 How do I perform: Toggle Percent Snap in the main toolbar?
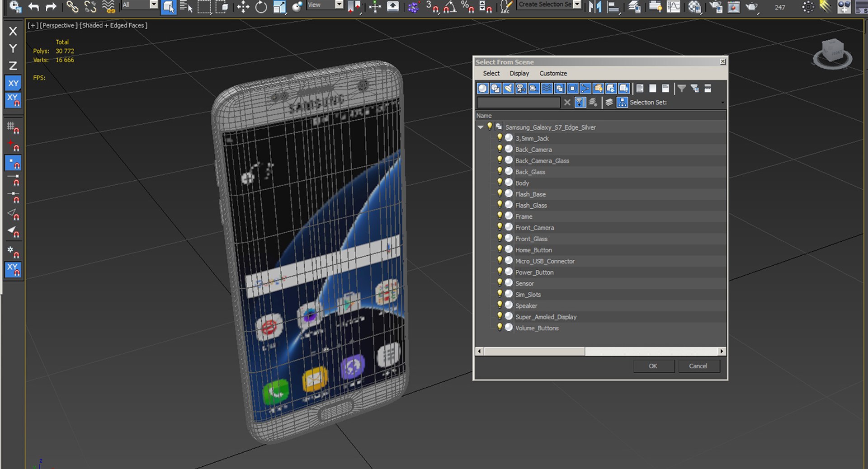click(x=467, y=6)
